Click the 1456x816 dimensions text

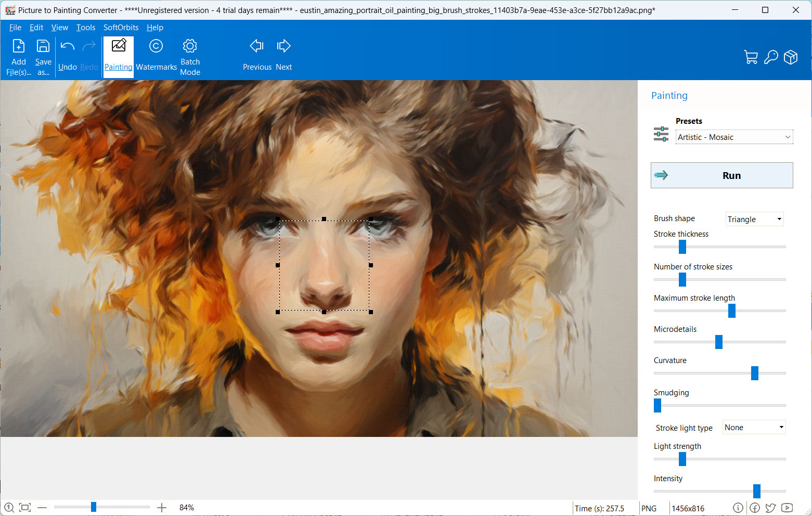coord(688,509)
